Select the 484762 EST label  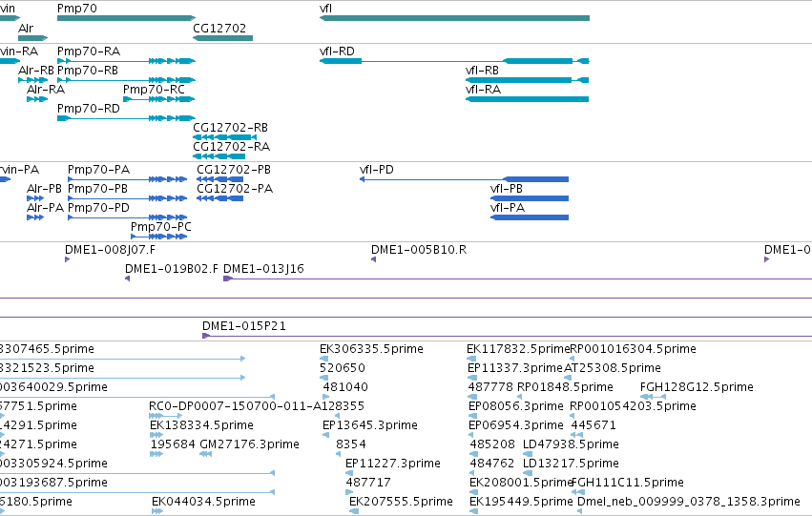click(x=492, y=464)
